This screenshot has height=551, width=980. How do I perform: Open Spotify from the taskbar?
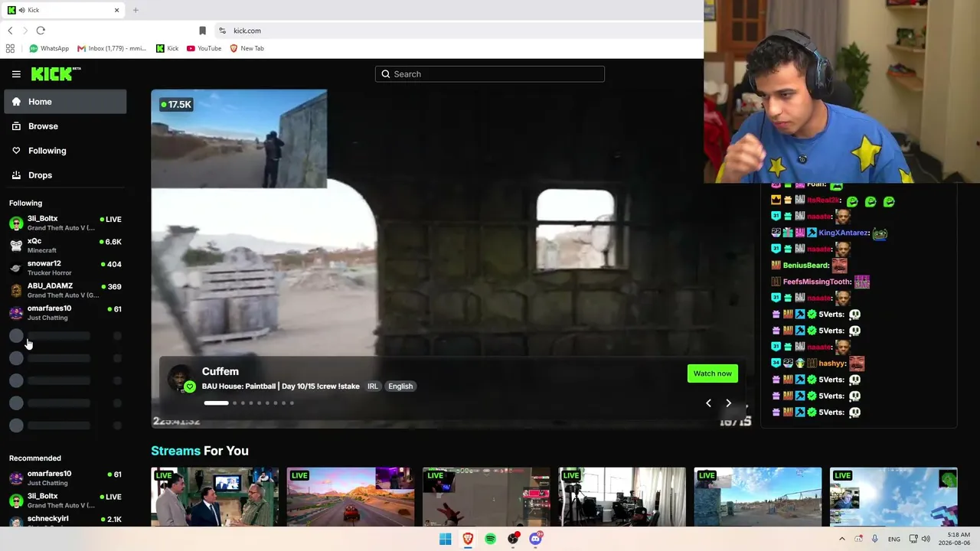pyautogui.click(x=490, y=540)
